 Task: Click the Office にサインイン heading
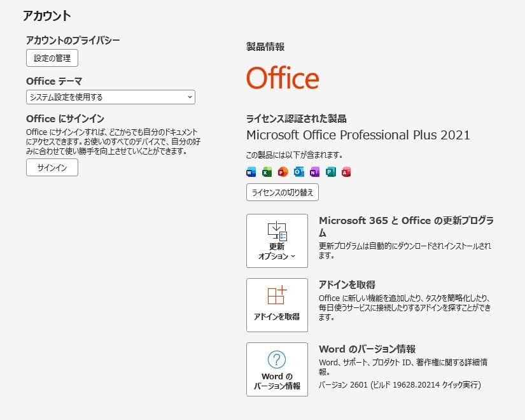pyautogui.click(x=66, y=118)
